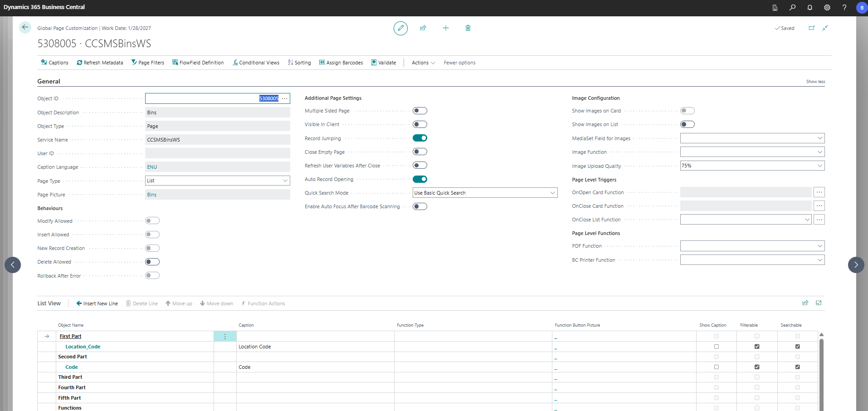The image size is (868, 411).
Task: Open Page Filters from the toolbar
Action: point(147,63)
